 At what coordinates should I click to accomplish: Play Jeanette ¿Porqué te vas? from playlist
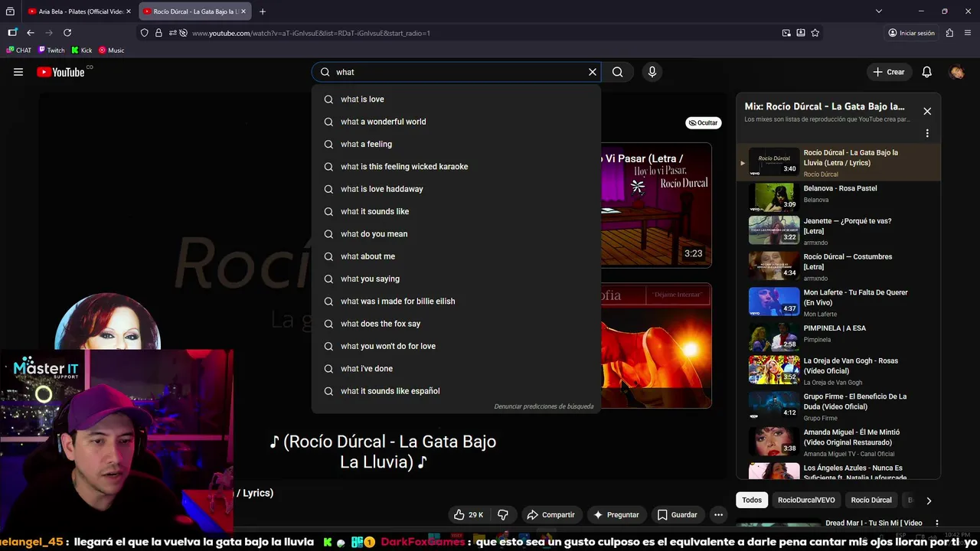coord(838,230)
